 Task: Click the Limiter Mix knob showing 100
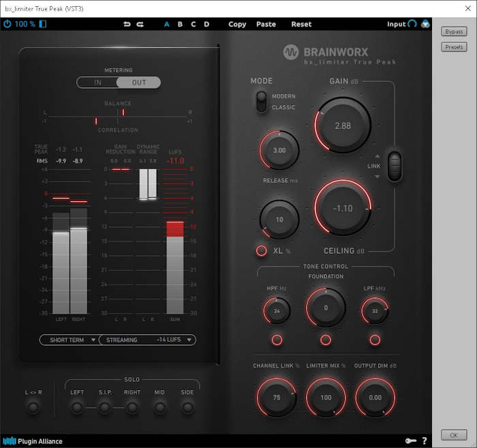(x=326, y=397)
